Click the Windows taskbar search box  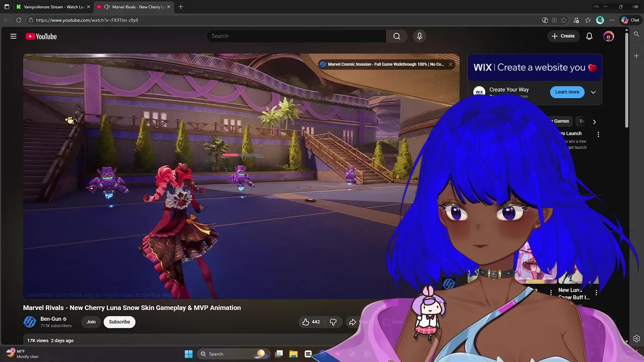point(232,354)
